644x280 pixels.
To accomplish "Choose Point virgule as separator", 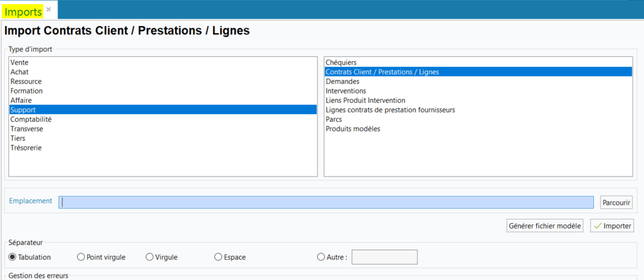I will pos(81,257).
